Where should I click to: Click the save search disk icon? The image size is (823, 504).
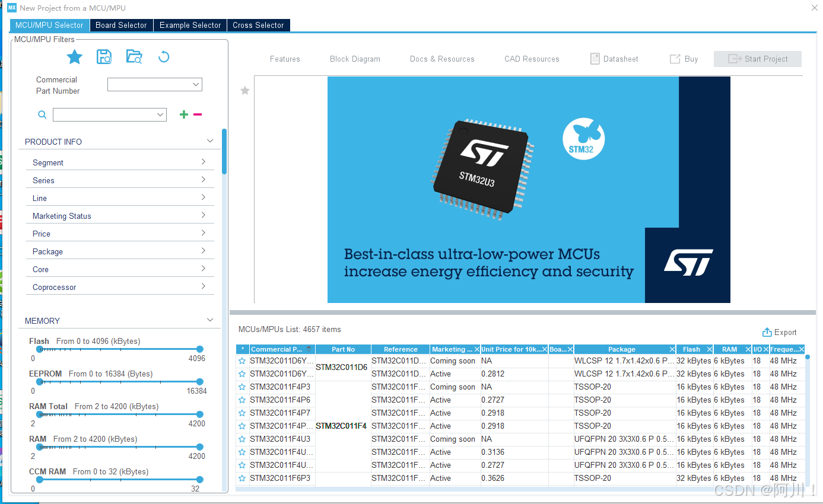[x=104, y=57]
